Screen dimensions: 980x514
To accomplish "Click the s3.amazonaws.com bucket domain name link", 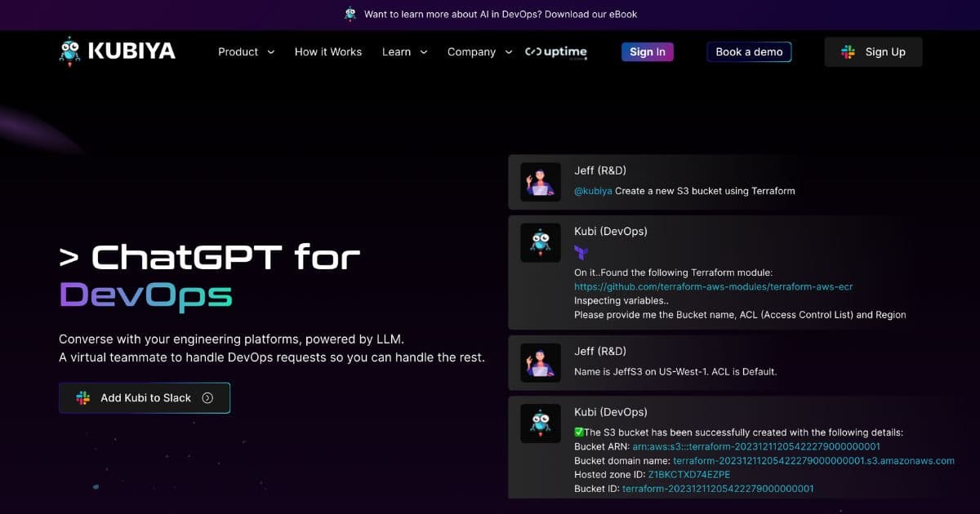I will (813, 460).
